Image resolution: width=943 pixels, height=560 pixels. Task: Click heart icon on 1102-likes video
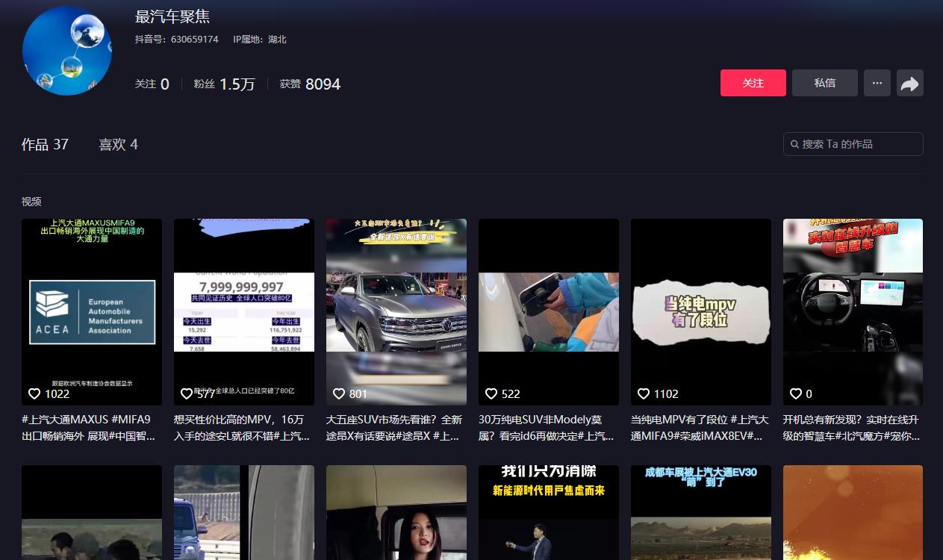pyautogui.click(x=644, y=393)
